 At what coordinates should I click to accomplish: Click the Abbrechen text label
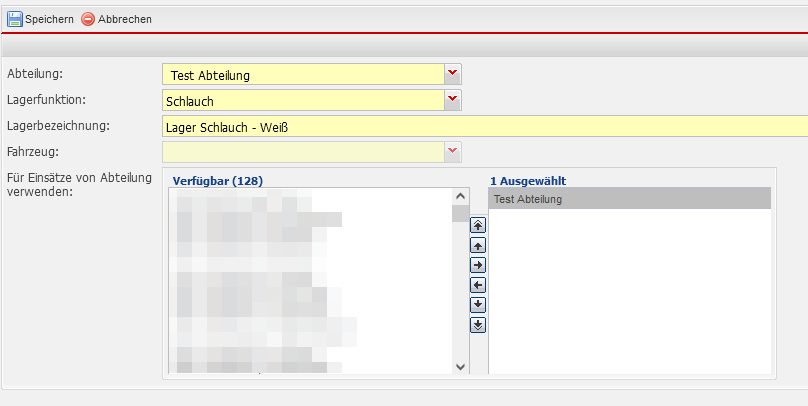(x=125, y=19)
